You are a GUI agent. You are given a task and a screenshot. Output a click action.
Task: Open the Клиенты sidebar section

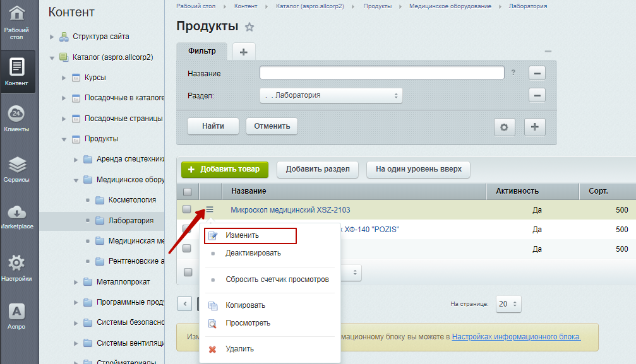click(x=16, y=119)
